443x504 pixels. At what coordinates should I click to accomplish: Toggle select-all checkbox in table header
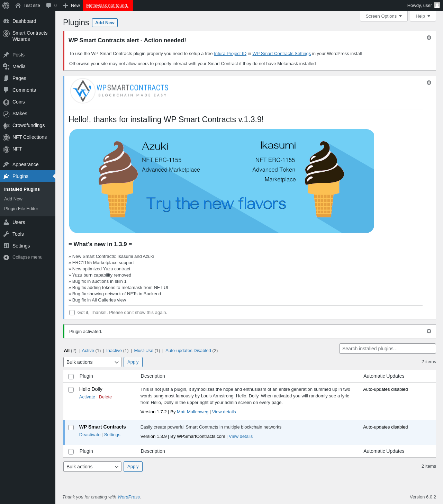point(71,377)
